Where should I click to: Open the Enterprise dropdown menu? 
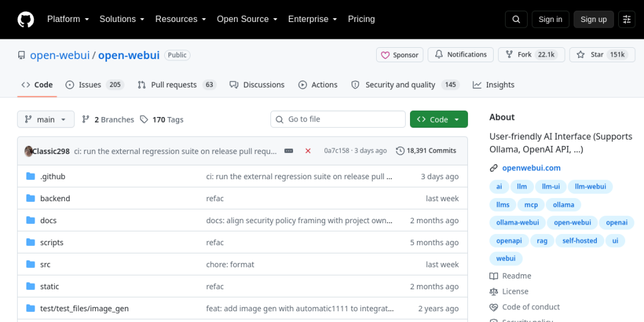[313, 19]
